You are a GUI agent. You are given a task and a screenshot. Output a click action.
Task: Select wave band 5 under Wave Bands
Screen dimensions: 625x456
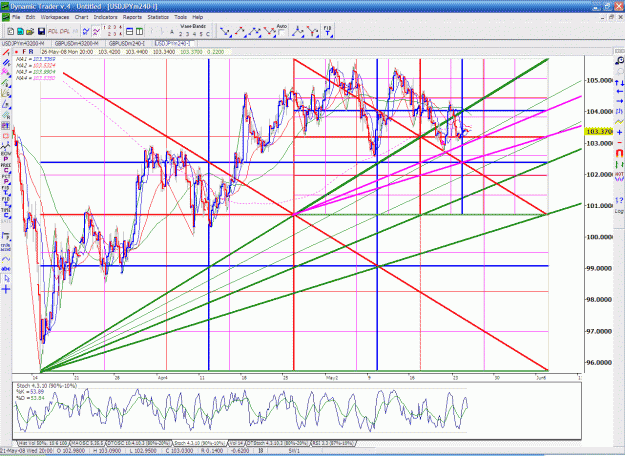click(201, 34)
